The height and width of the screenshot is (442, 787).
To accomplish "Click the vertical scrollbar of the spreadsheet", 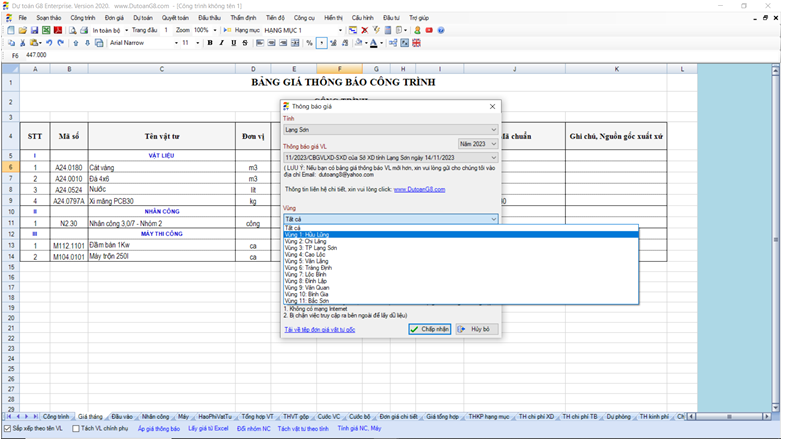I will [775, 239].
